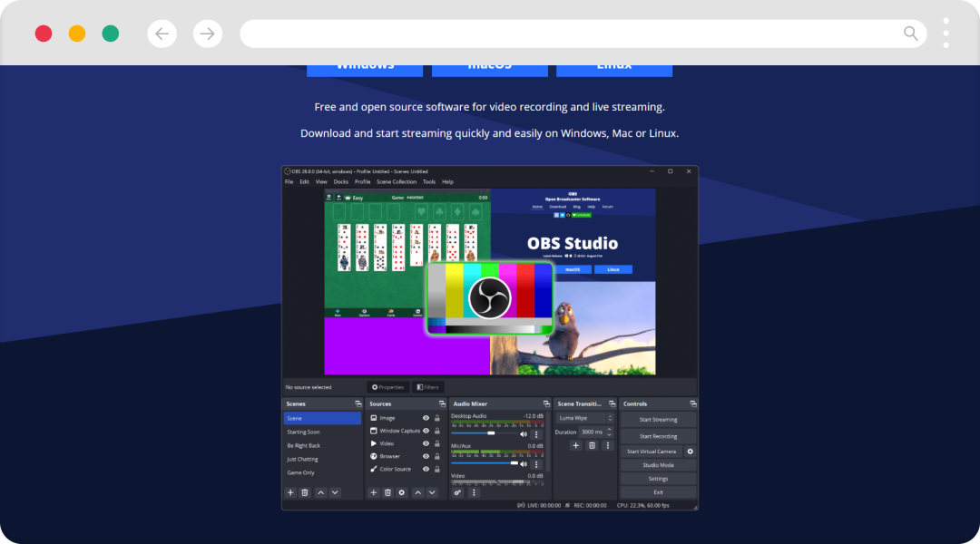Click Start Virtual Camera button

click(652, 452)
